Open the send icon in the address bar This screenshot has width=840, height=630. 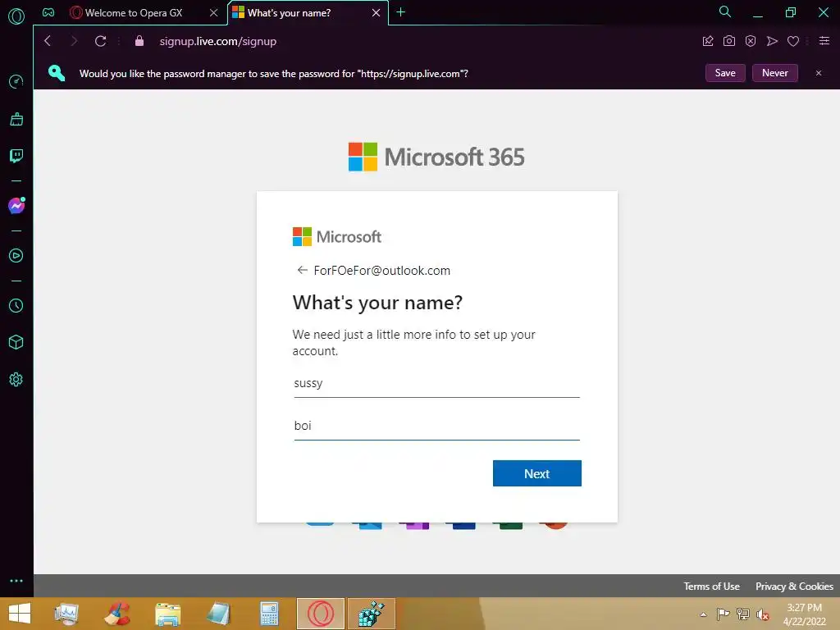pyautogui.click(x=772, y=41)
